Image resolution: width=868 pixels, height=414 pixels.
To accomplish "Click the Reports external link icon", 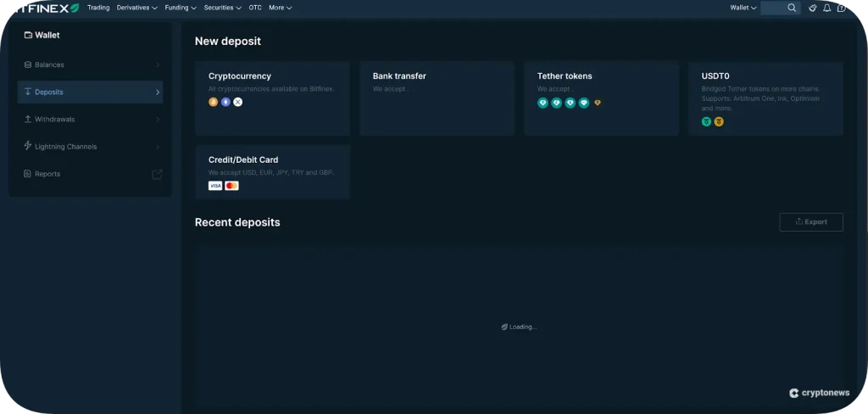I will [x=157, y=174].
